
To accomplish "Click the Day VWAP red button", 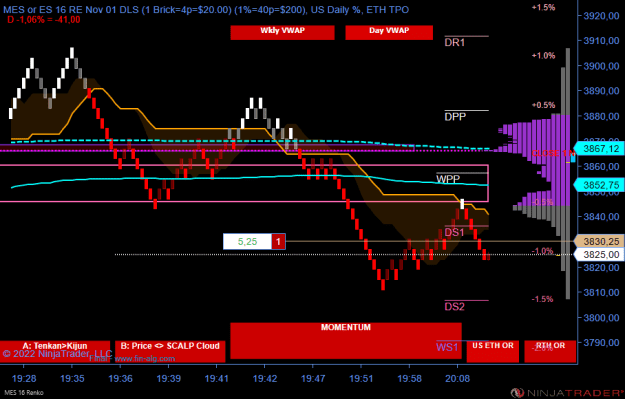I will click(389, 32).
